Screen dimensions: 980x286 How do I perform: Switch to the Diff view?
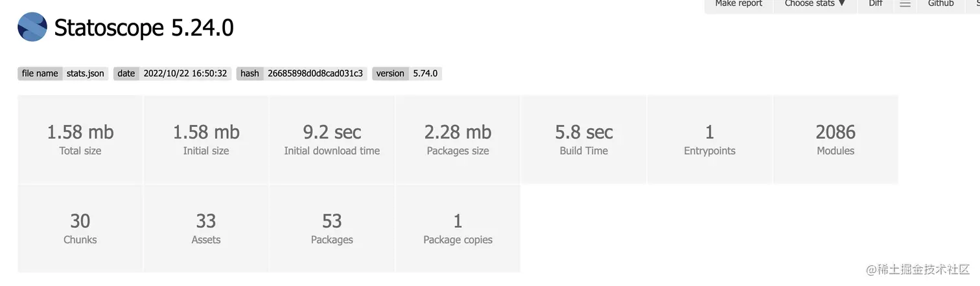(x=876, y=4)
